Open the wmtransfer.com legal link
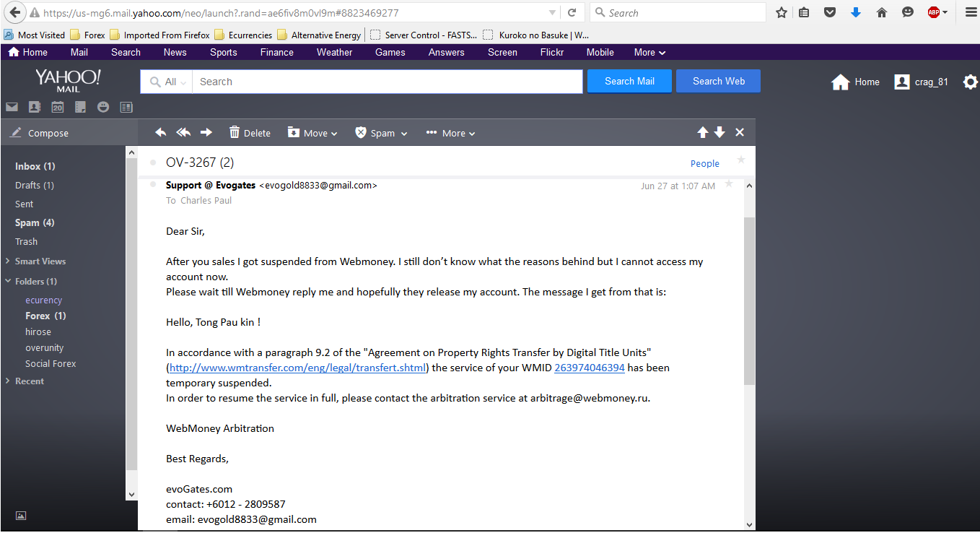The image size is (980, 533). pyautogui.click(x=298, y=368)
